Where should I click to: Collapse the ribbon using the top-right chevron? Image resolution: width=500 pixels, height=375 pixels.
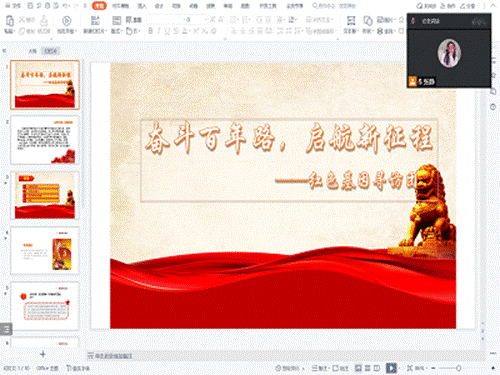[493, 6]
